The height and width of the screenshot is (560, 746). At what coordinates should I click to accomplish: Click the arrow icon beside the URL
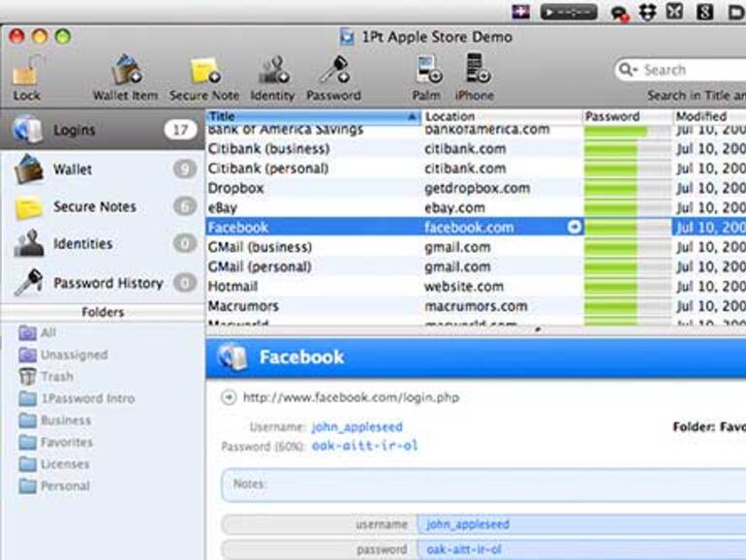[229, 397]
